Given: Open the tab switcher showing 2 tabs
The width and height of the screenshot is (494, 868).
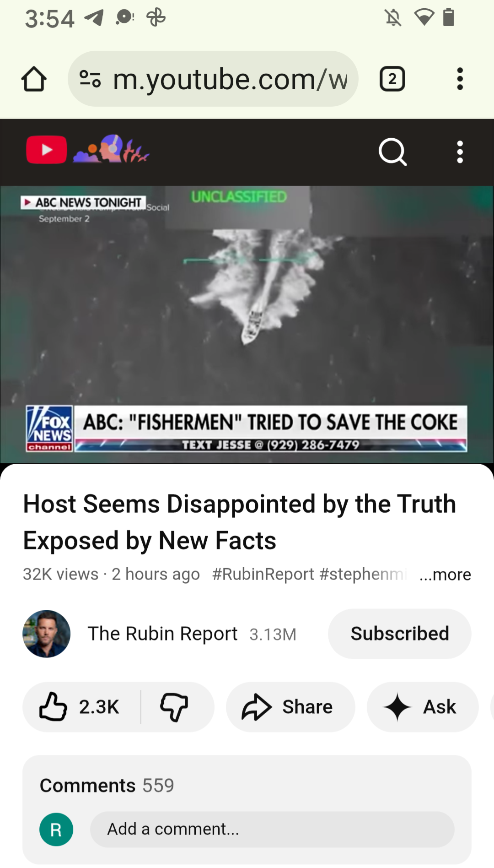Looking at the screenshot, I should tap(392, 79).
